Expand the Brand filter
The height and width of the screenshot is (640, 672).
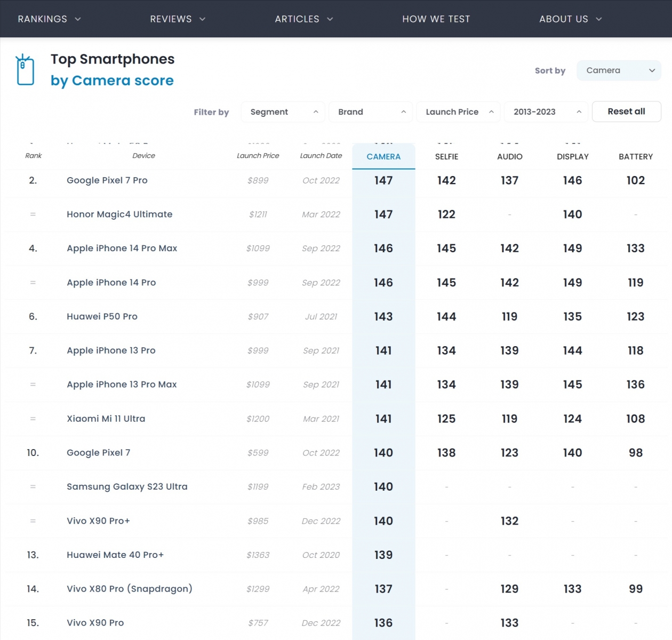tap(371, 112)
